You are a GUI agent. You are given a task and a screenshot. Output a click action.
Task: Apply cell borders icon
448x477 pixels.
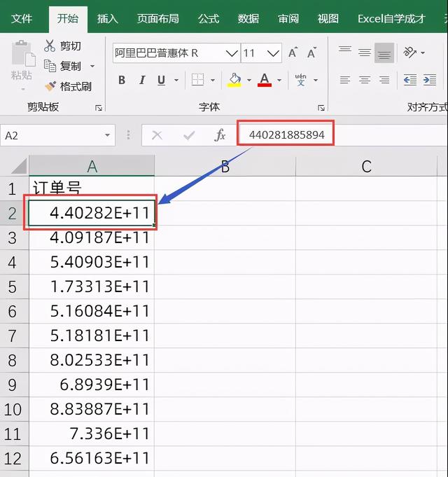click(x=197, y=80)
